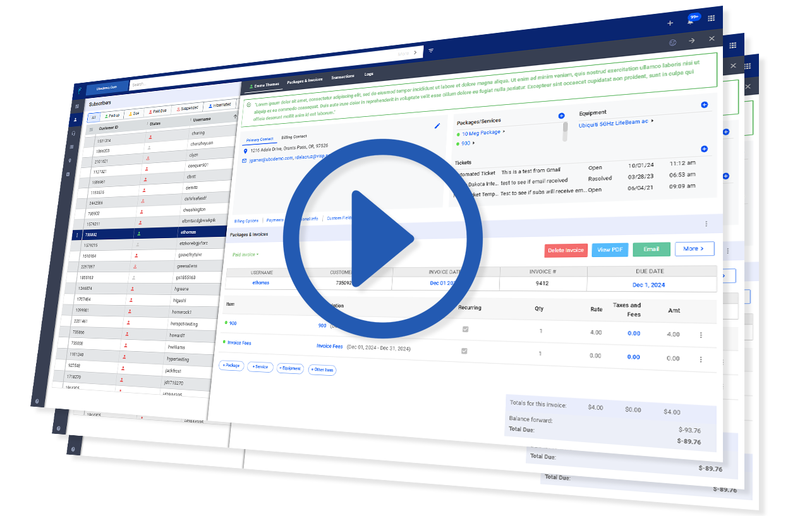Filter subscribers by All tab

(93, 117)
